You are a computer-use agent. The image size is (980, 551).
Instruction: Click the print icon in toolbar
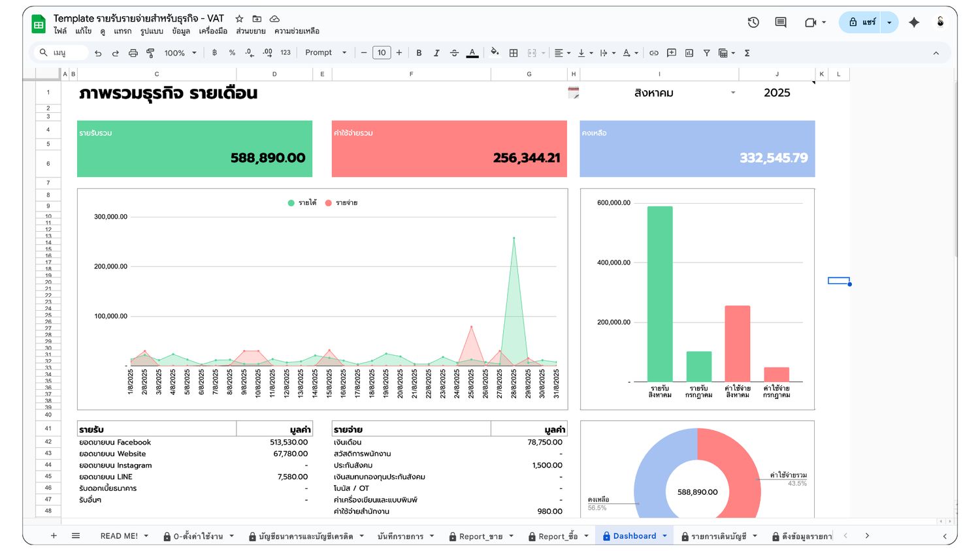point(133,53)
